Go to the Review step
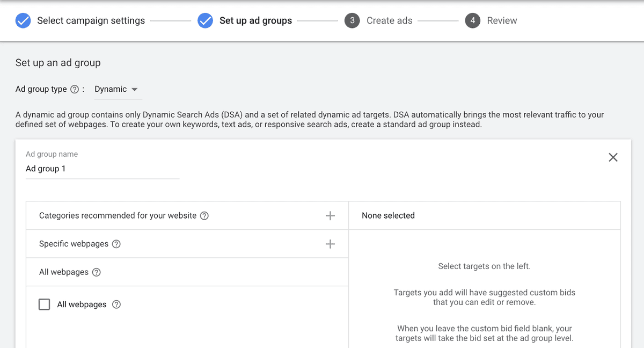Image resolution: width=644 pixels, height=348 pixels. (x=502, y=21)
